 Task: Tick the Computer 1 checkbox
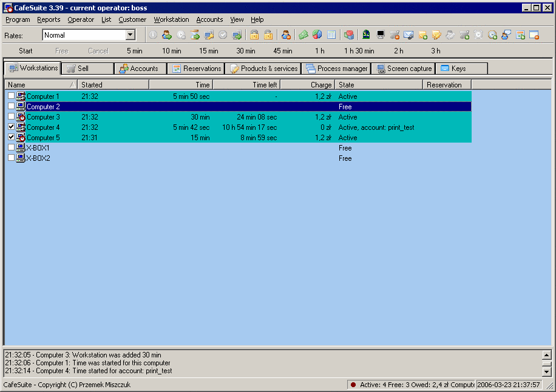(x=12, y=96)
